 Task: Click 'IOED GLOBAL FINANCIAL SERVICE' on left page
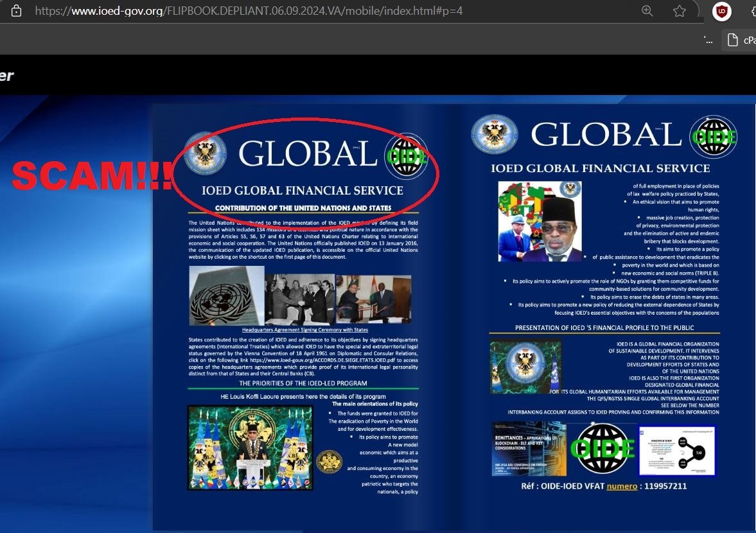[303, 191]
